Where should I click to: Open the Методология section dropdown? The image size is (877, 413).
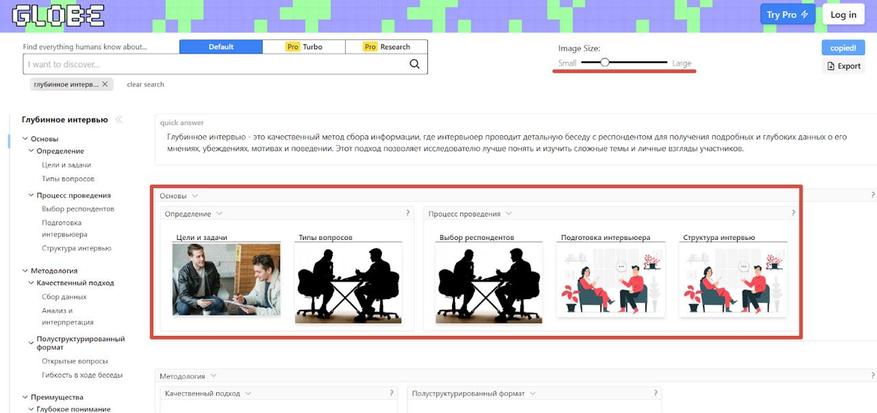tap(213, 376)
